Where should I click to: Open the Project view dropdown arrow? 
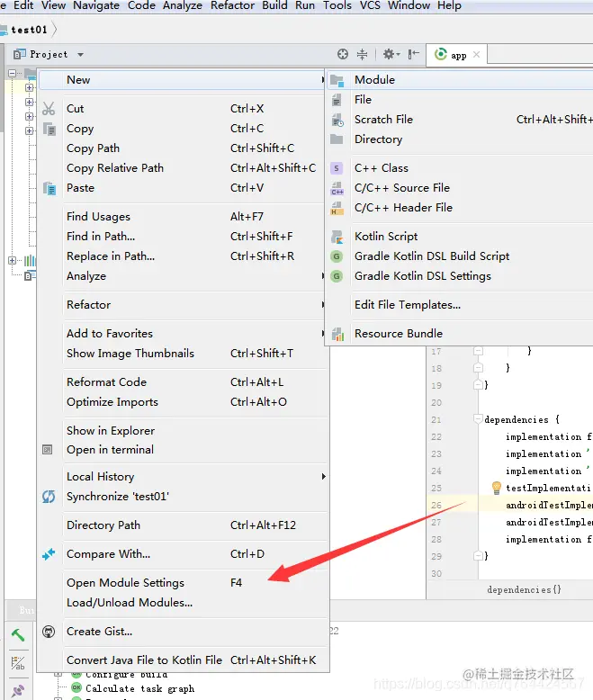click(80, 55)
